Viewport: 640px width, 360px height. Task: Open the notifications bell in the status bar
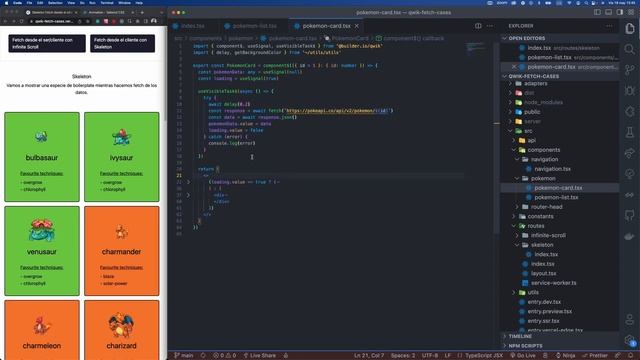(x=631, y=356)
